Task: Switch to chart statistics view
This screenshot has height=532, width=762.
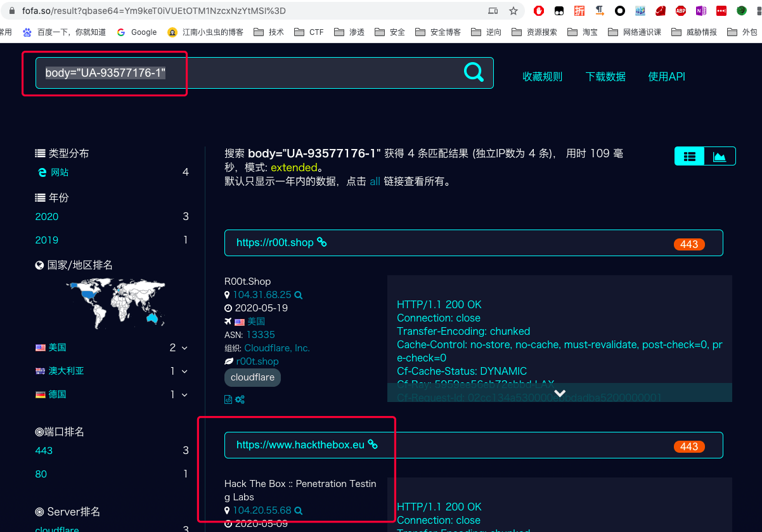Action: (720, 156)
